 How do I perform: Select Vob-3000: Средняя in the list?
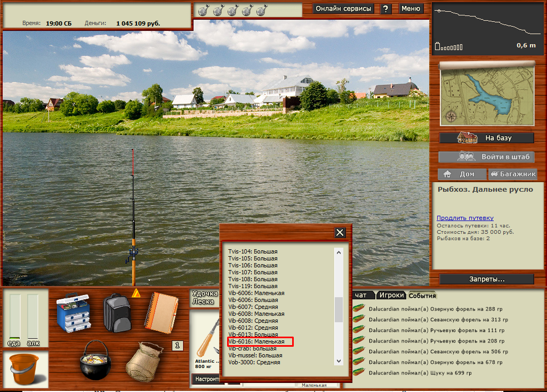point(254,362)
